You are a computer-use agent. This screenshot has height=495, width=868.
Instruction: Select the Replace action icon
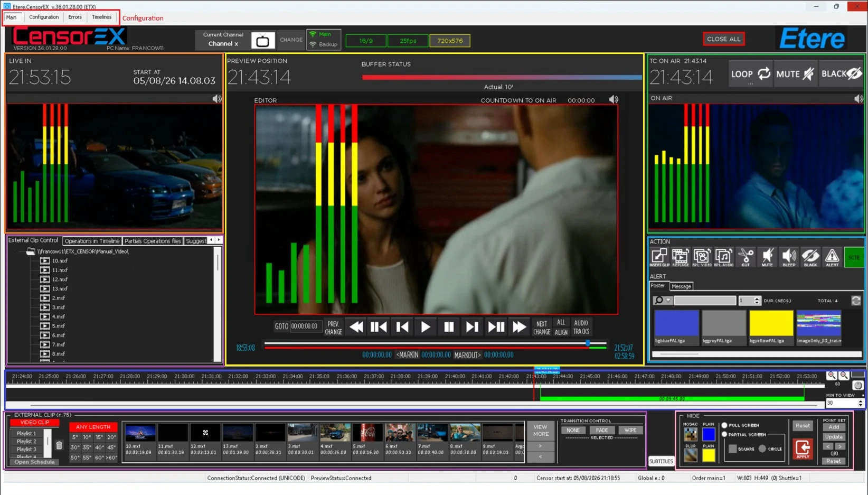coord(680,257)
